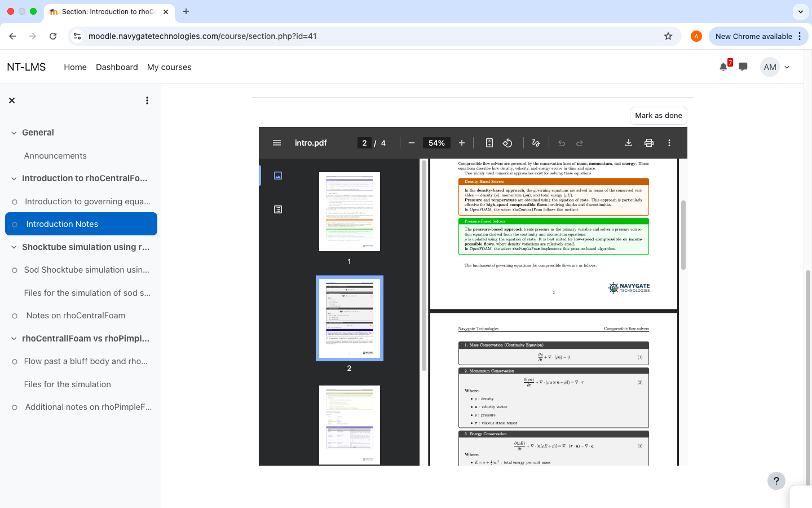Download the intro.pdf file
812x508 pixels.
pyautogui.click(x=629, y=143)
